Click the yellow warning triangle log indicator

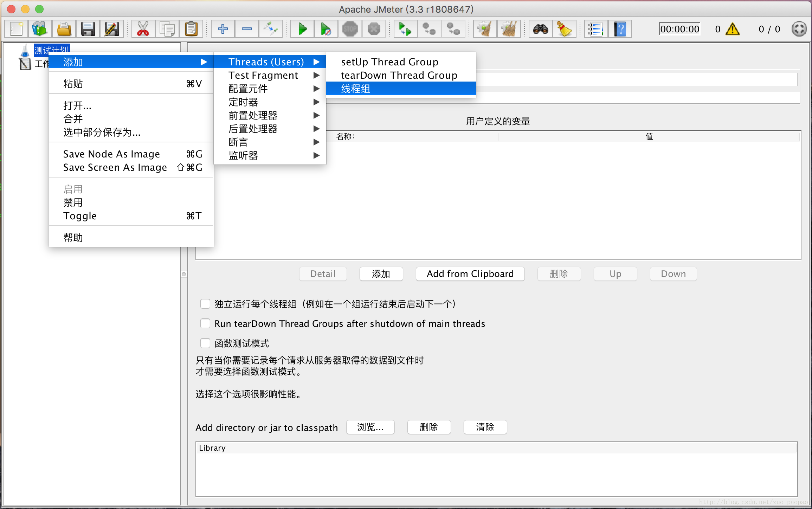(x=733, y=29)
